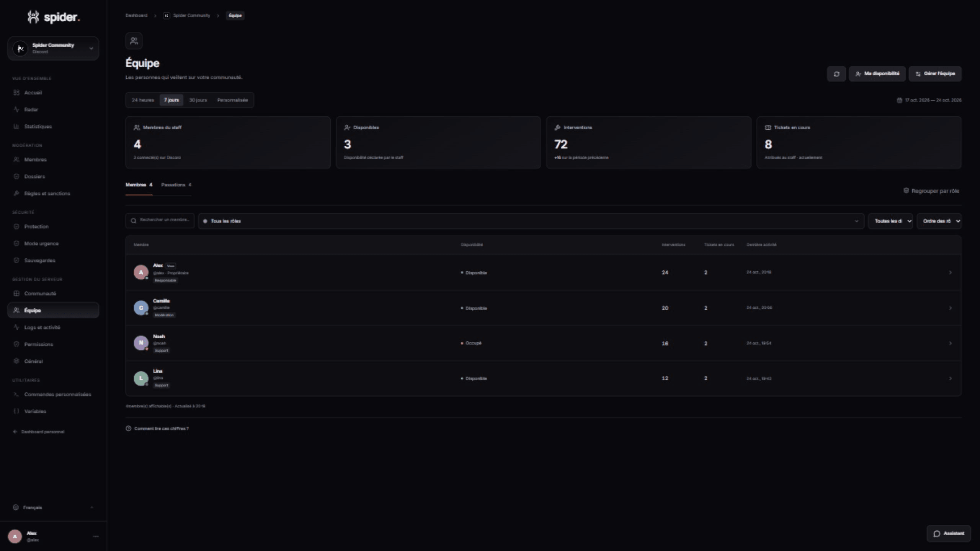This screenshot has width=980, height=551.
Task: Open Comment lire ces chiffres help
Action: point(157,429)
